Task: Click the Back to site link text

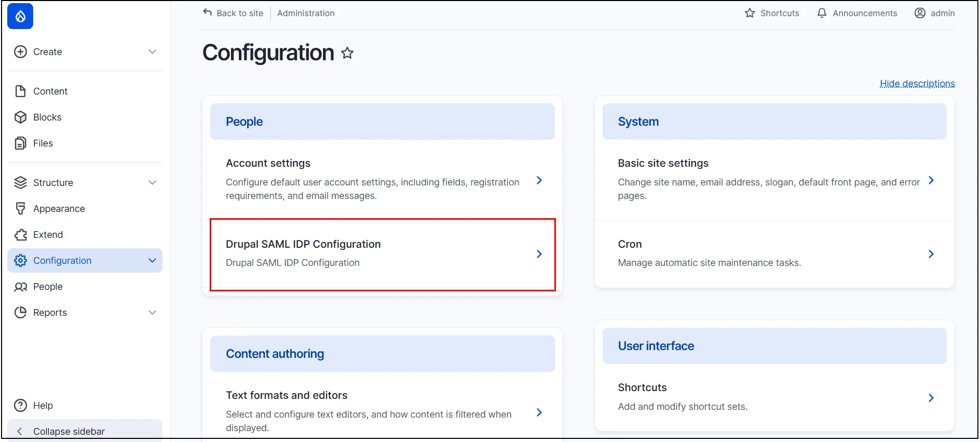Action: pyautogui.click(x=240, y=13)
